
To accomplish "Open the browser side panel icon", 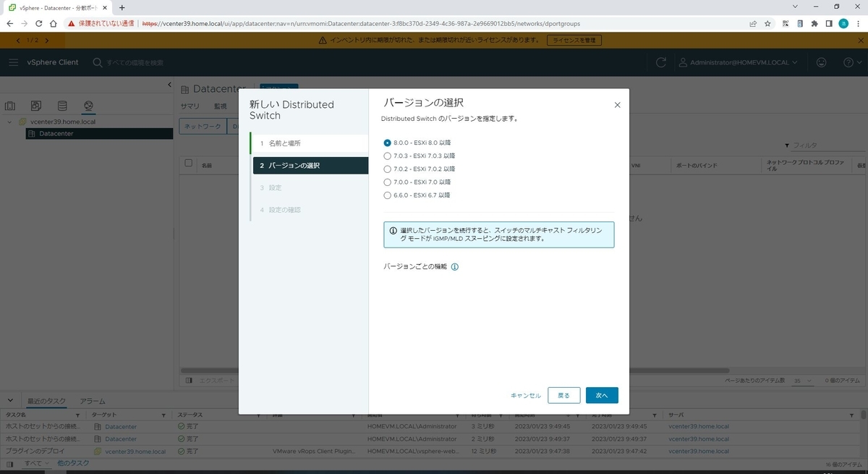I will (x=828, y=23).
